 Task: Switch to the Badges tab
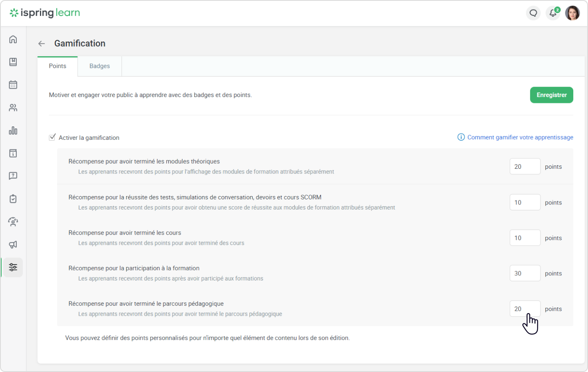(100, 66)
